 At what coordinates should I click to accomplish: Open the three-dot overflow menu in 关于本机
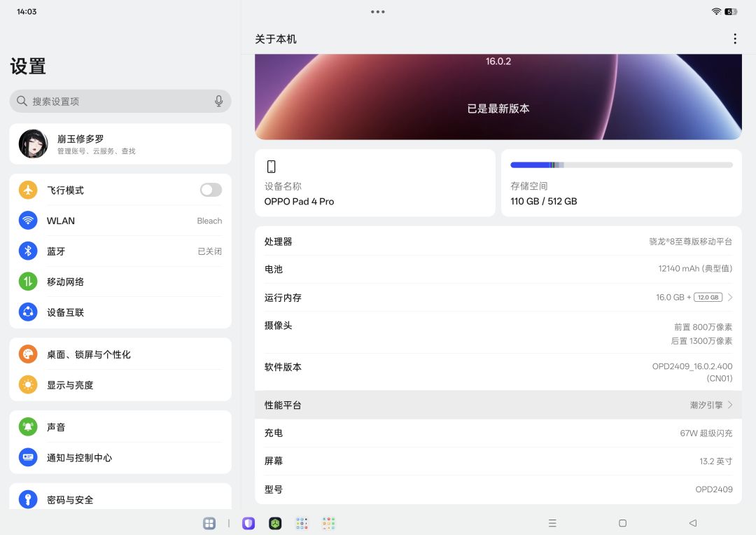(735, 39)
